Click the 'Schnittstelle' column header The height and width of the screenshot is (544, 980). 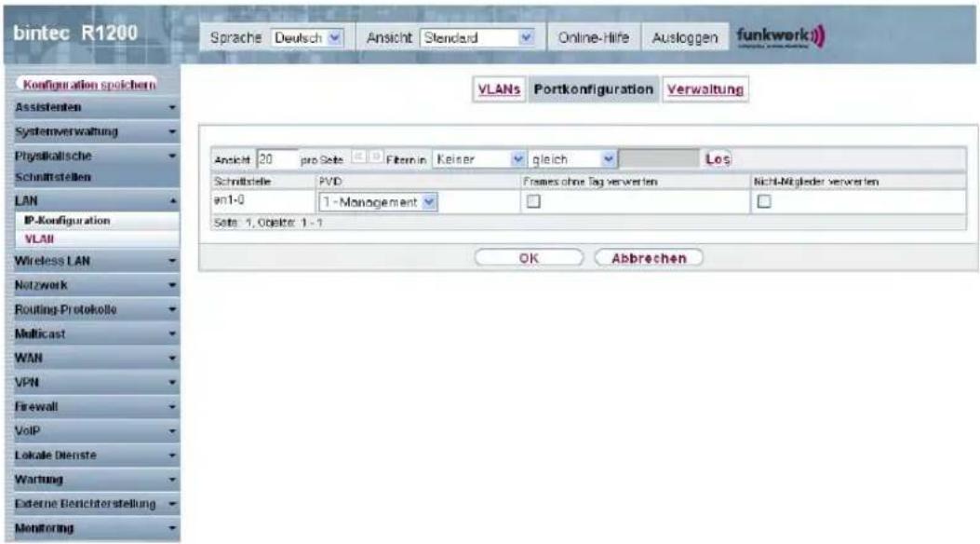click(242, 182)
